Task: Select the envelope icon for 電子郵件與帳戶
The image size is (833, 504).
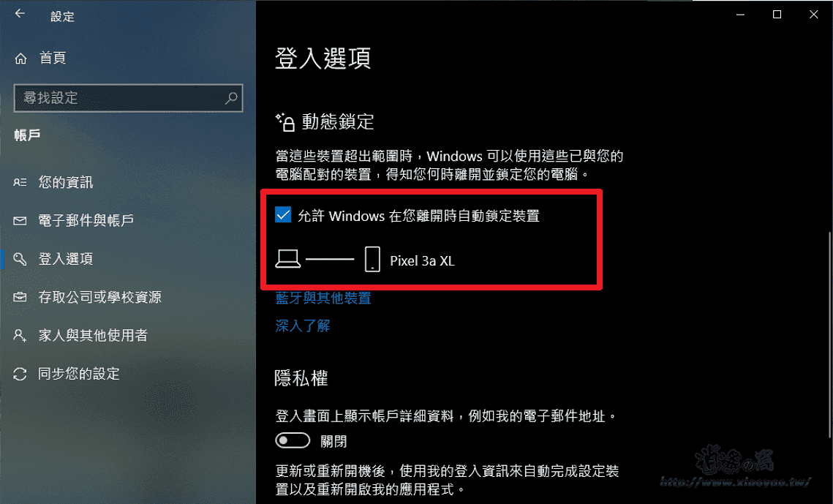Action: pyautogui.click(x=20, y=220)
